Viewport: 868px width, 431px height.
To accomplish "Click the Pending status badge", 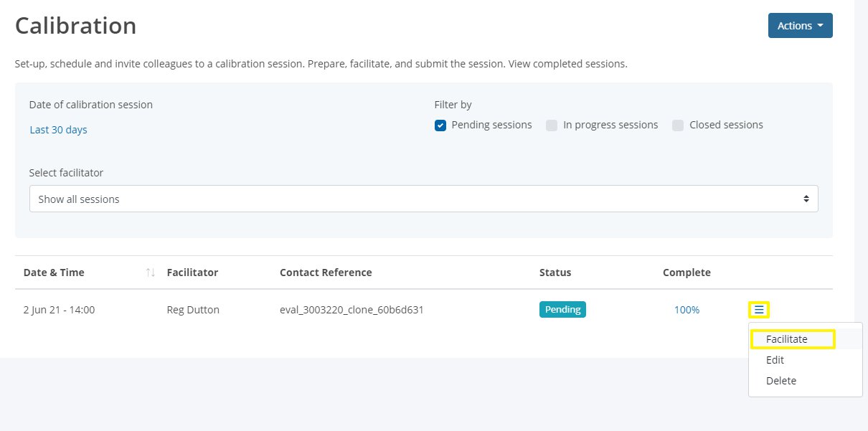I will (562, 310).
